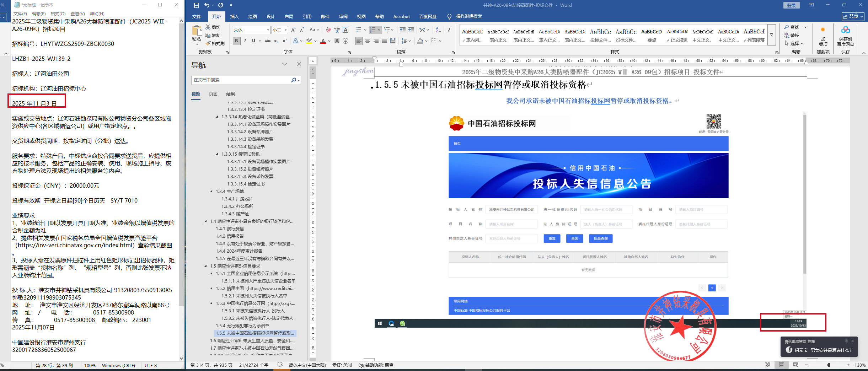Viewport: 868px width, 371px height.
Task: Cut the selection with the scissors icon
Action: (x=208, y=27)
